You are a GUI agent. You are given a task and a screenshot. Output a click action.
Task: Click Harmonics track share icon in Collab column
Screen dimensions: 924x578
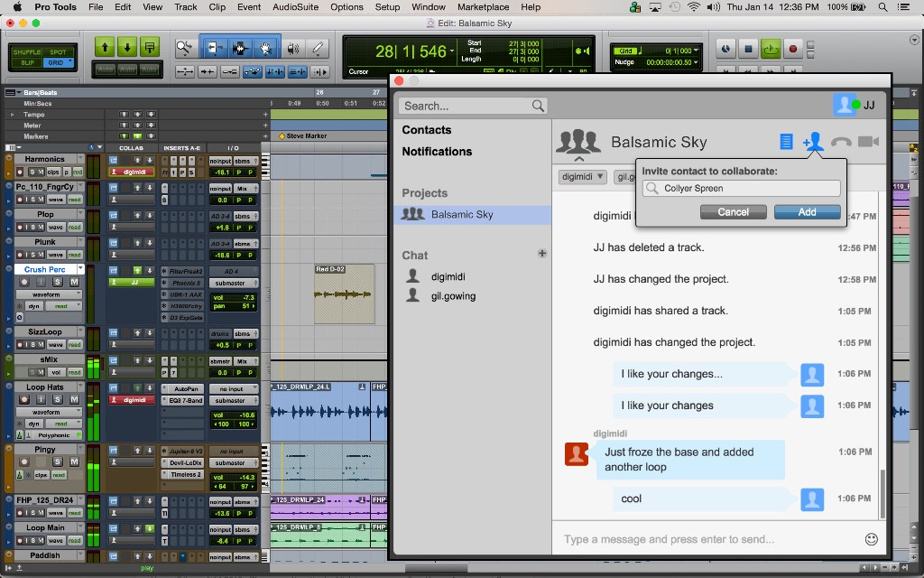tap(113, 161)
